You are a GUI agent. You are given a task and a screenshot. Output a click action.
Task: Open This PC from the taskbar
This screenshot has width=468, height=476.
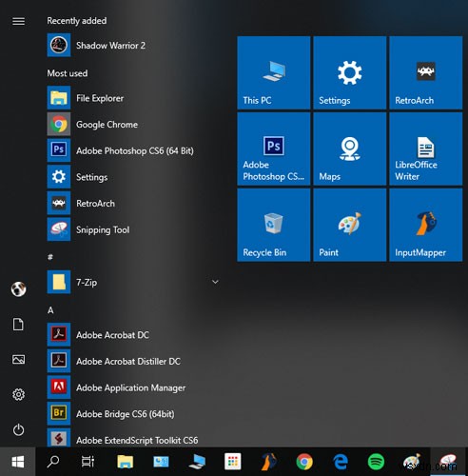point(197,462)
